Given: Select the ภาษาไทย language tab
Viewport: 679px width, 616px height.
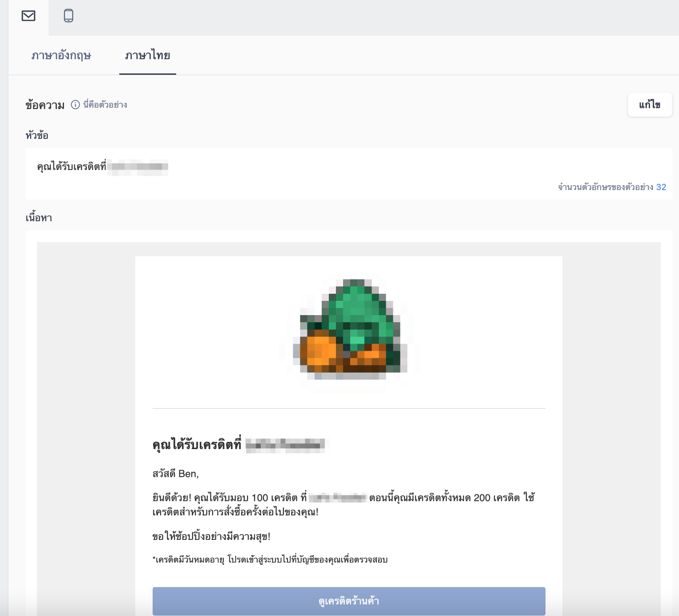Looking at the screenshot, I should click(148, 55).
